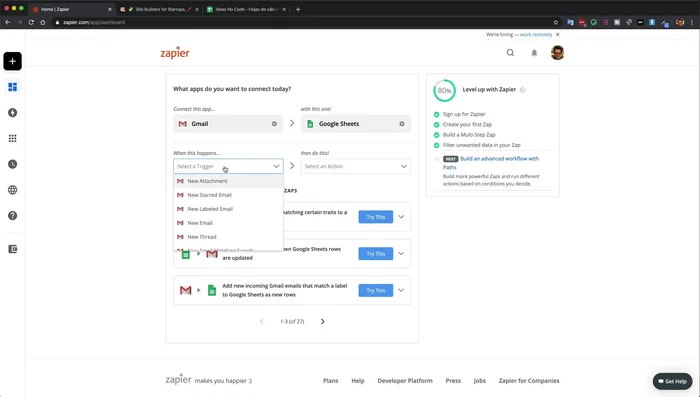
Task: Choose New Starred Email trigger
Action: click(x=228, y=195)
